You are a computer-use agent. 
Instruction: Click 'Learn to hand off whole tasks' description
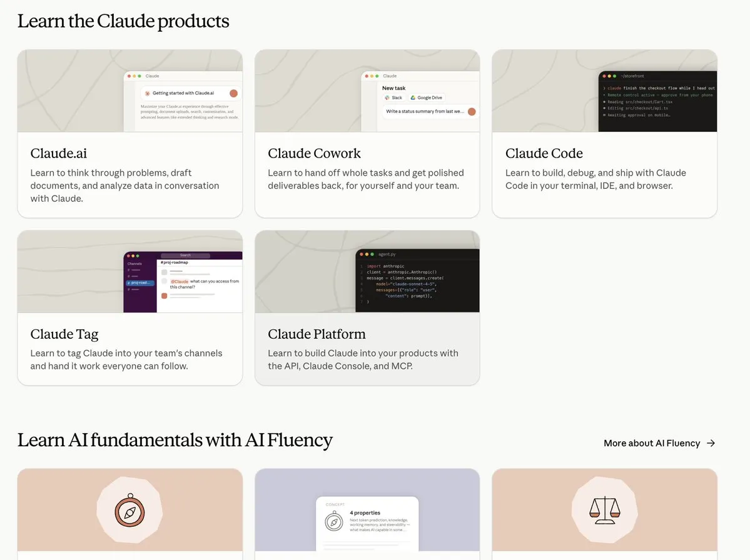(x=366, y=179)
